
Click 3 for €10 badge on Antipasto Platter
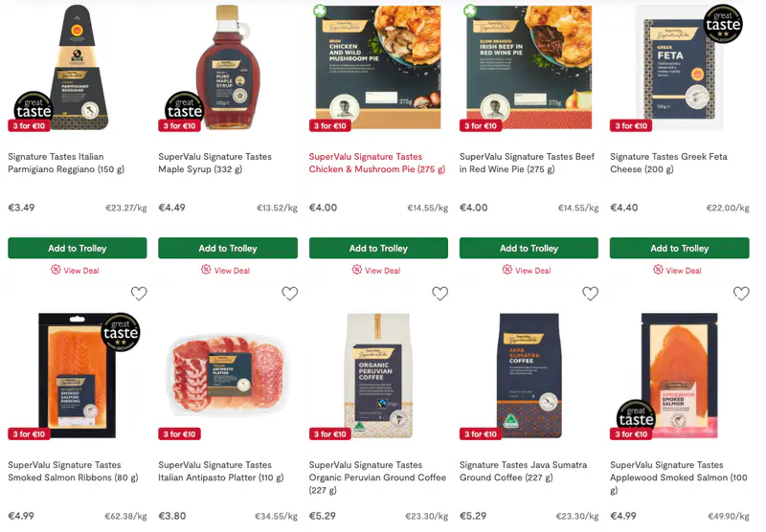pos(179,433)
